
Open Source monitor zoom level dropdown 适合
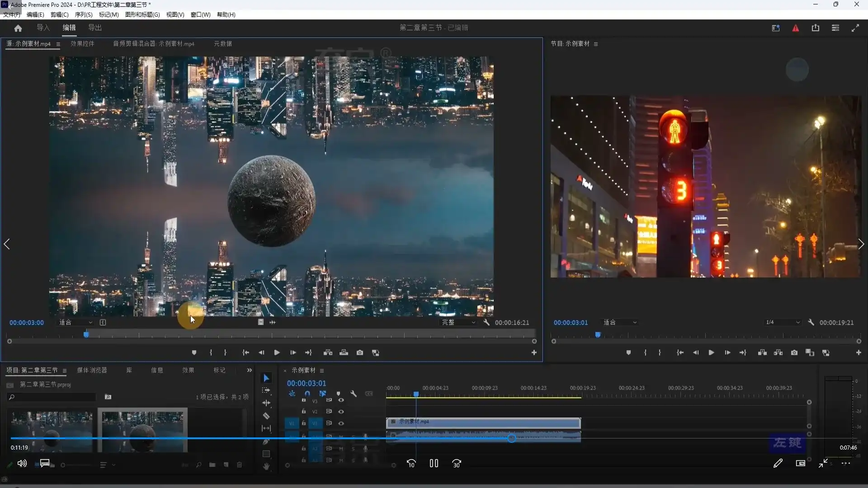point(75,322)
